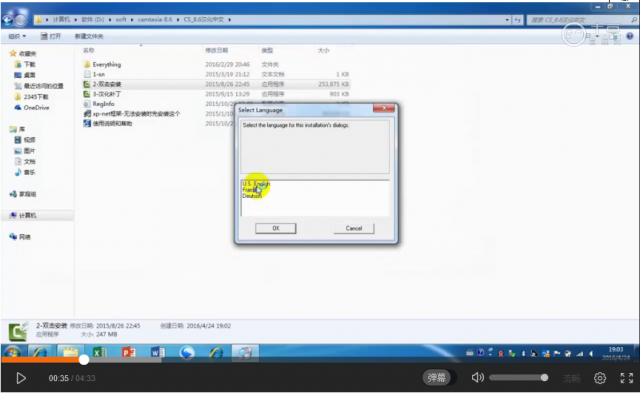The image size is (640, 393).
Task: Adjust the volume slider handle
Action: (544, 377)
